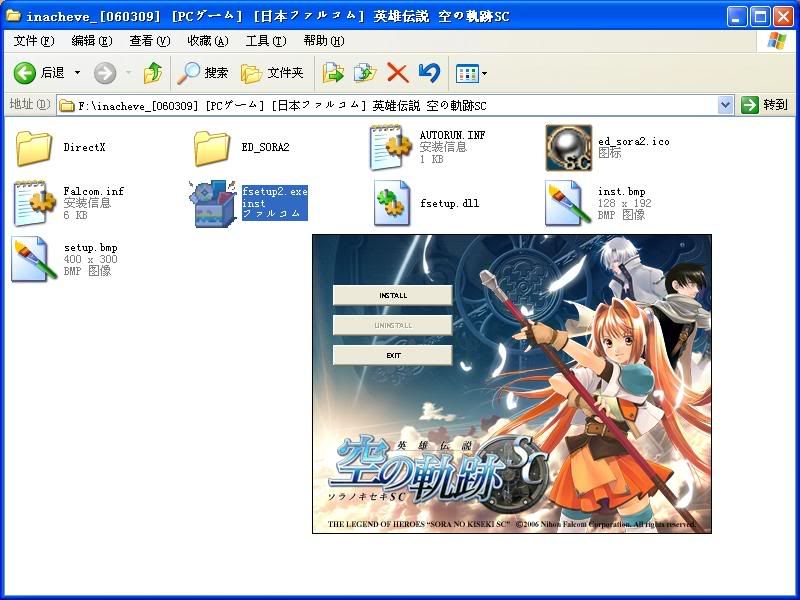Image resolution: width=800 pixels, height=600 pixels.
Task: Maximize the Explorer window
Action: coord(760,17)
